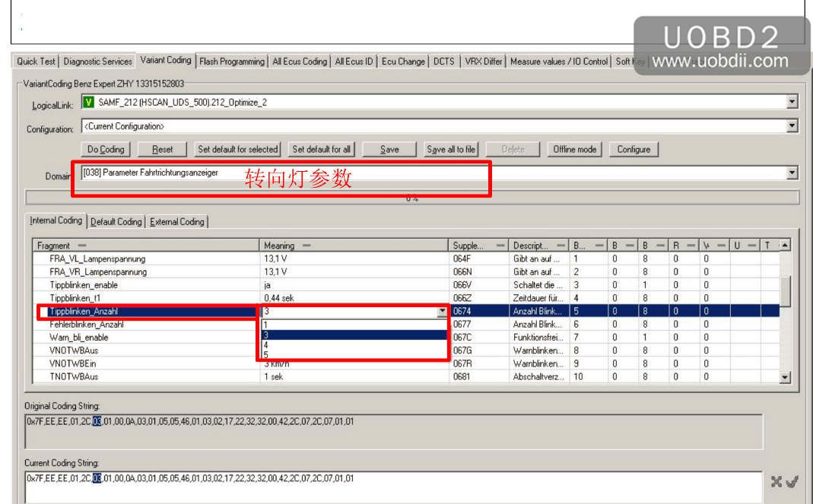Click the Save button
Image resolution: width=813 pixels, height=504 pixels.
click(x=389, y=149)
